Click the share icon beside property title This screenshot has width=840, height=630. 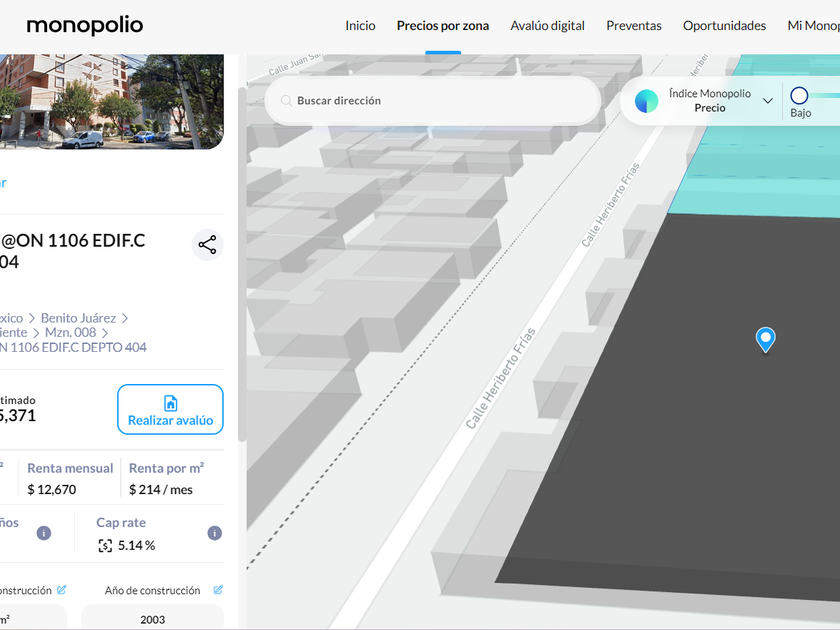[207, 245]
